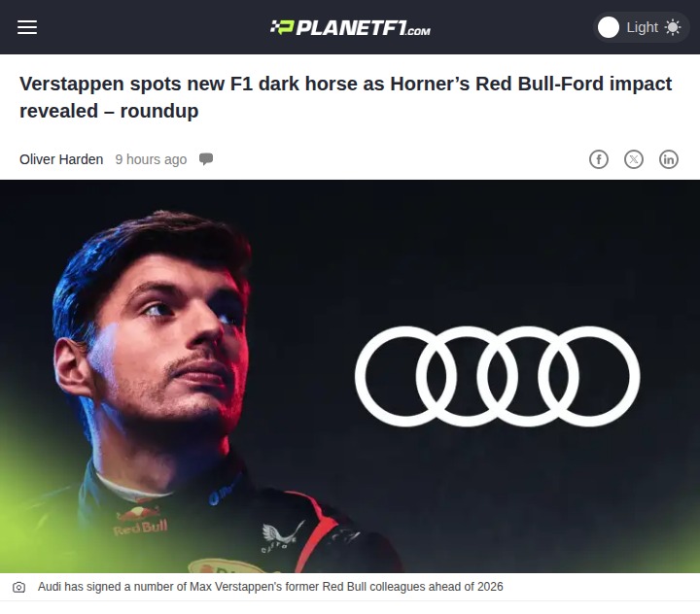This screenshot has width=700, height=614.
Task: Click the PlanetF1.com logo
Action: point(350,27)
